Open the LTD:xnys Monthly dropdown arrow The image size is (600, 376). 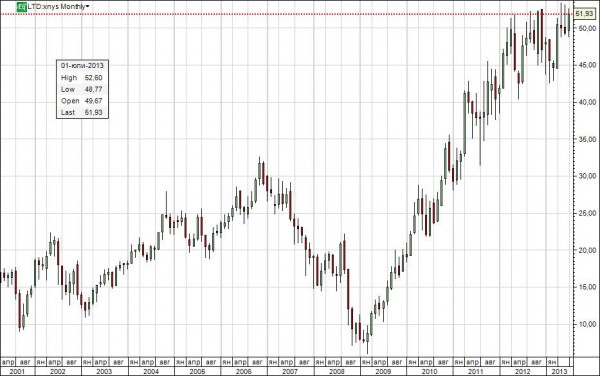click(88, 7)
